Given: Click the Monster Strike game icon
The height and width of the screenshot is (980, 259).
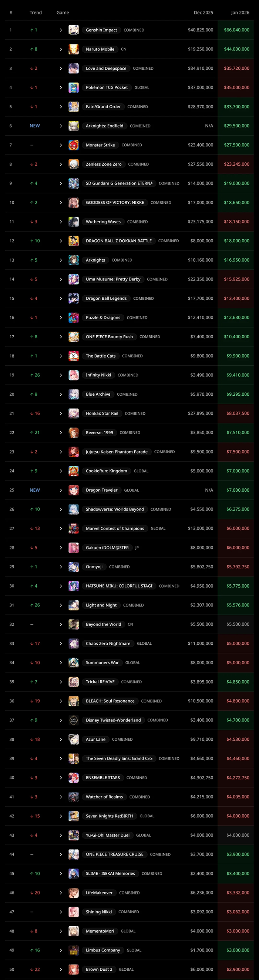Looking at the screenshot, I should (74, 145).
